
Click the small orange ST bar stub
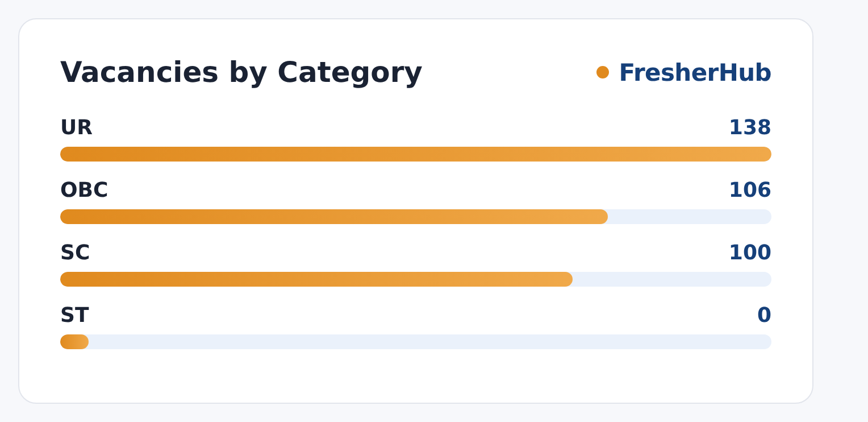pyautogui.click(x=74, y=342)
